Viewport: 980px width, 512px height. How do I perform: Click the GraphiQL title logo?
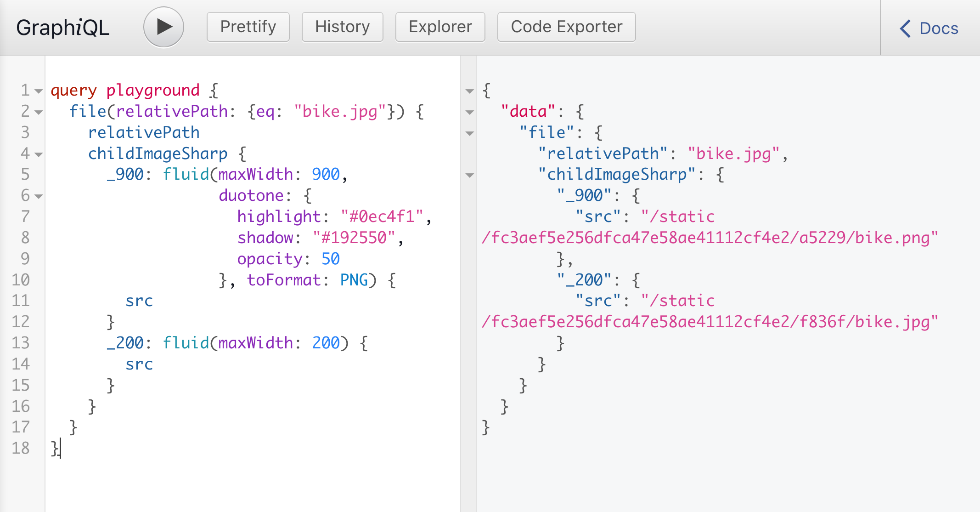63,28
